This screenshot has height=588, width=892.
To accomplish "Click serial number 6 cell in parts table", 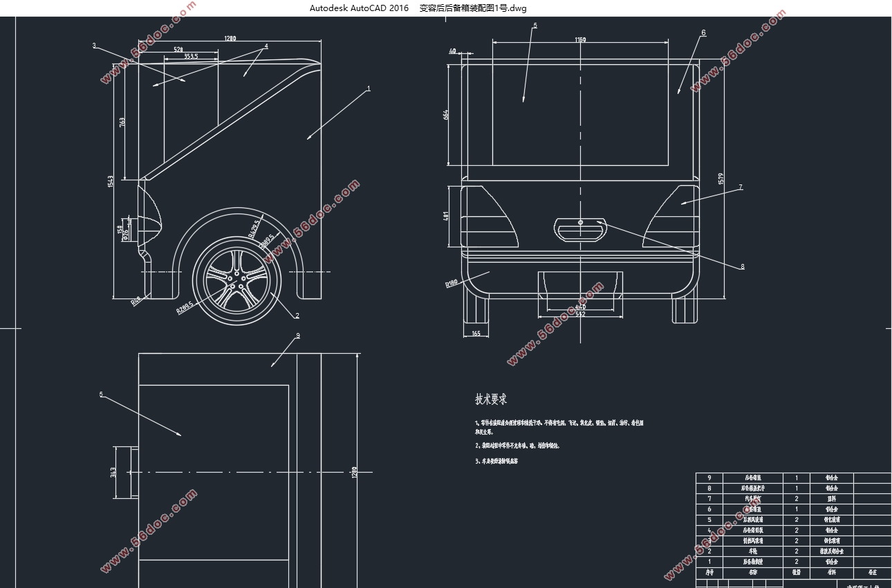I will [x=709, y=509].
